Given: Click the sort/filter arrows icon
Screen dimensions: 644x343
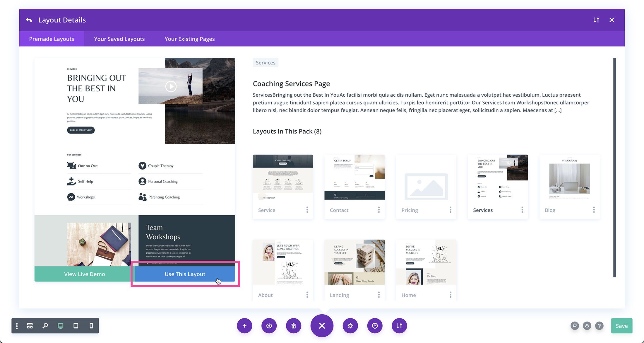Looking at the screenshot, I should pos(596,20).
